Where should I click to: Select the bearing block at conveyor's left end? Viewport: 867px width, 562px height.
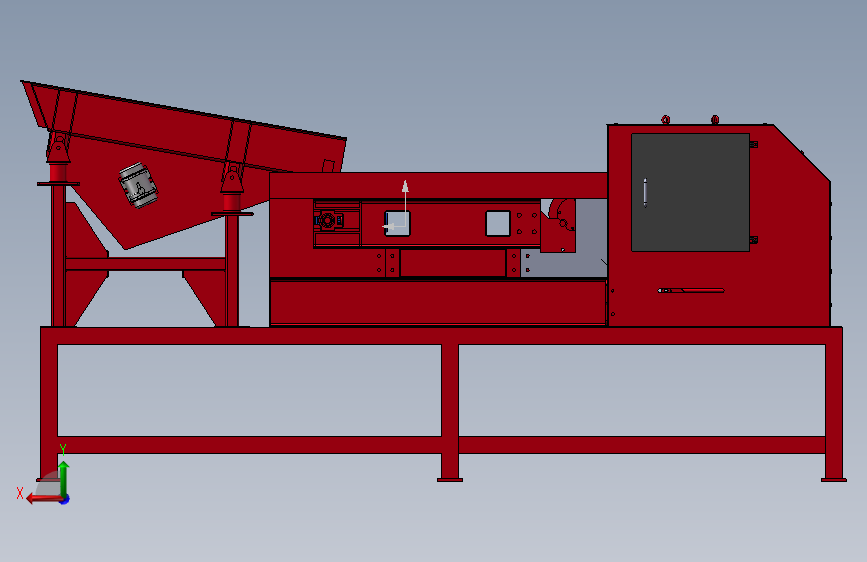pyautogui.click(x=328, y=221)
